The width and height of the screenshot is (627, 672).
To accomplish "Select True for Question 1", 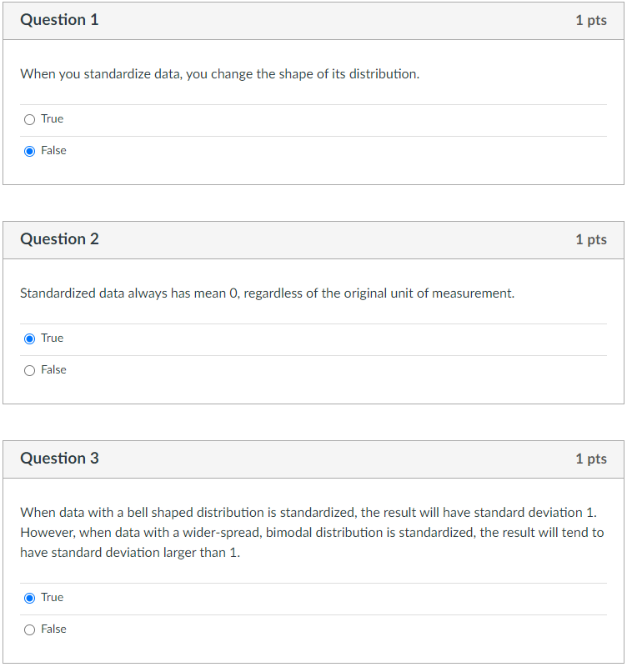I will click(29, 118).
